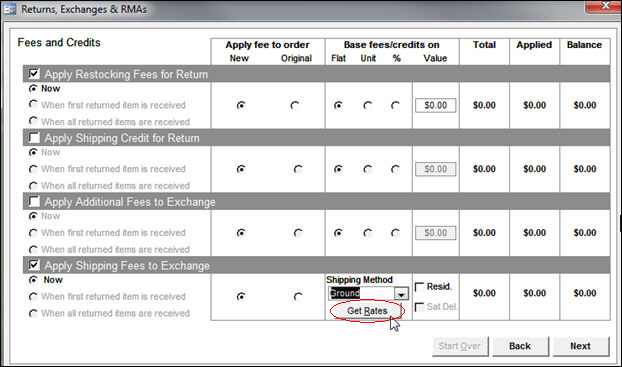Check Apply Additional Fees to Exchange
Screen dimensions: 622x367
[34, 202]
